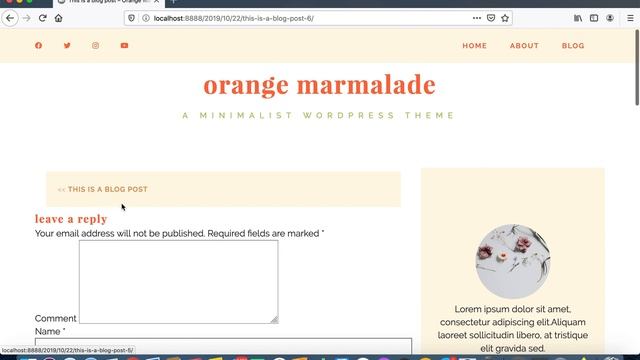640x360 pixels.
Task: Open a new browser tab
Action: [173, 2]
